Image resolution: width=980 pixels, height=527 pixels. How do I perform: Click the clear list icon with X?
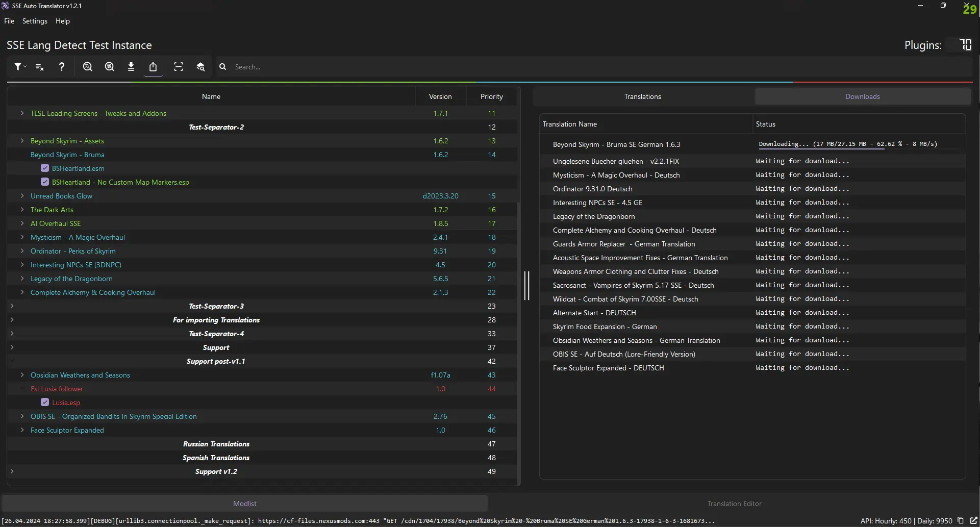[40, 67]
